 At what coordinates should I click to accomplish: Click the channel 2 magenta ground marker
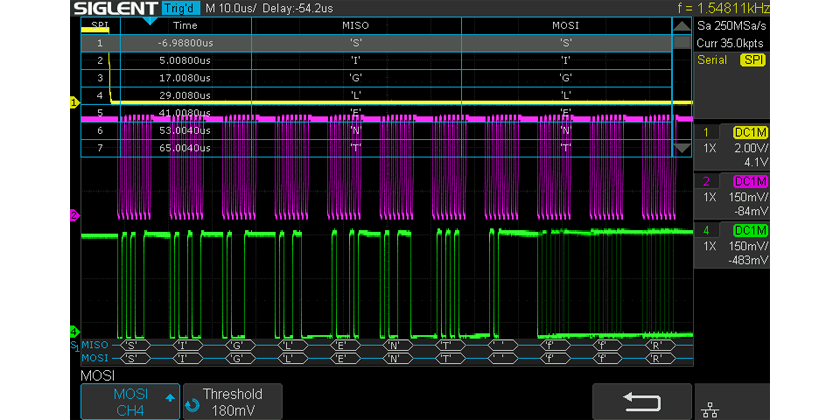pyautogui.click(x=73, y=215)
